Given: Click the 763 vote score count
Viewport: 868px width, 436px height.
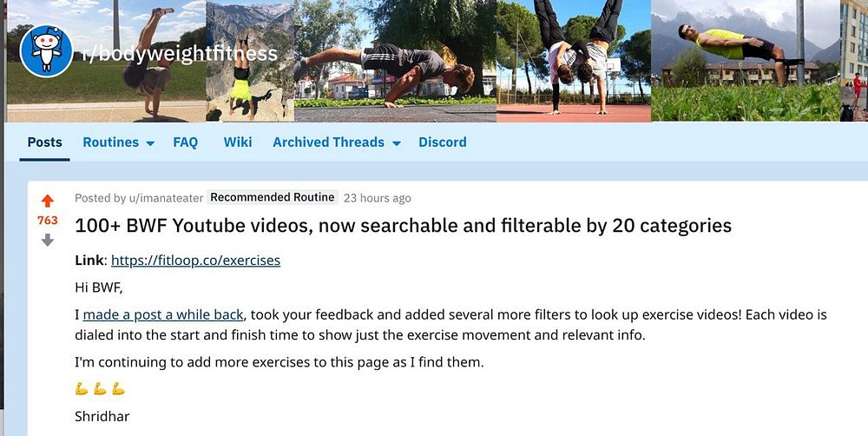Looking at the screenshot, I should pos(48,220).
